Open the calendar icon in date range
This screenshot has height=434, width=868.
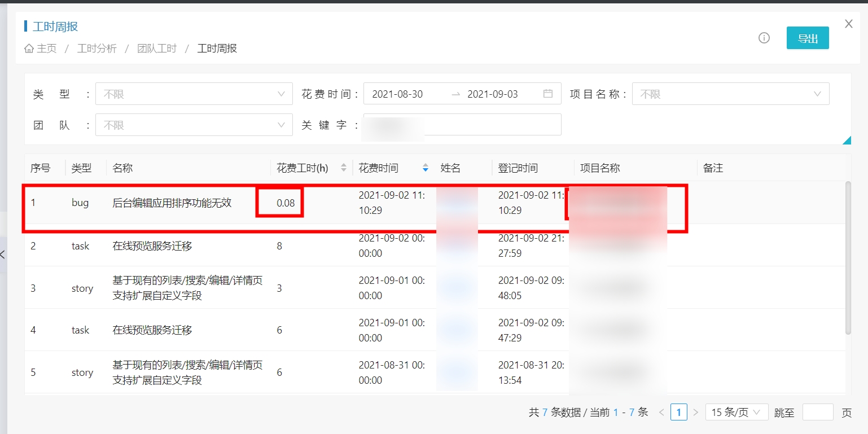[x=548, y=94]
